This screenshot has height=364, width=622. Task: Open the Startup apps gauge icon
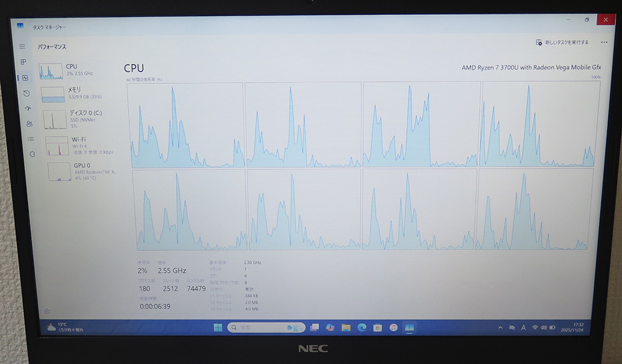pyautogui.click(x=28, y=108)
